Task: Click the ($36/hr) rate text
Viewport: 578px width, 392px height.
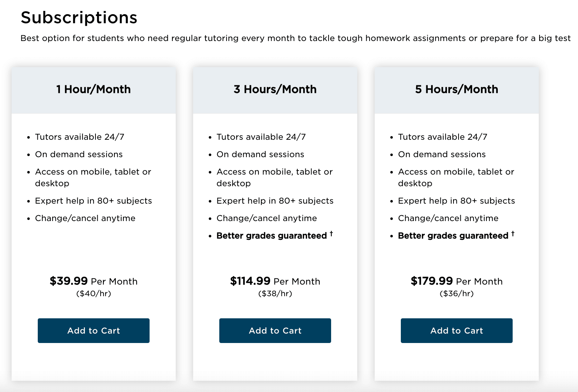Action: pos(457,294)
